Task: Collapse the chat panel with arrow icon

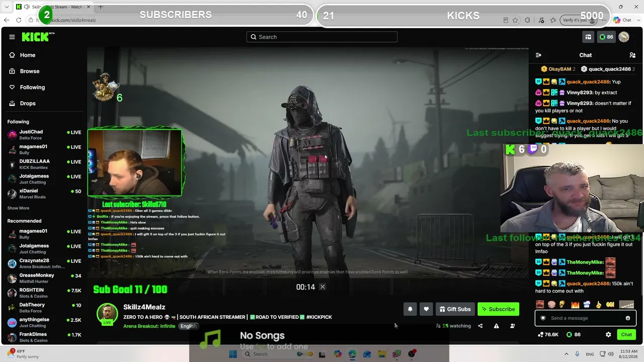Action: click(538, 55)
